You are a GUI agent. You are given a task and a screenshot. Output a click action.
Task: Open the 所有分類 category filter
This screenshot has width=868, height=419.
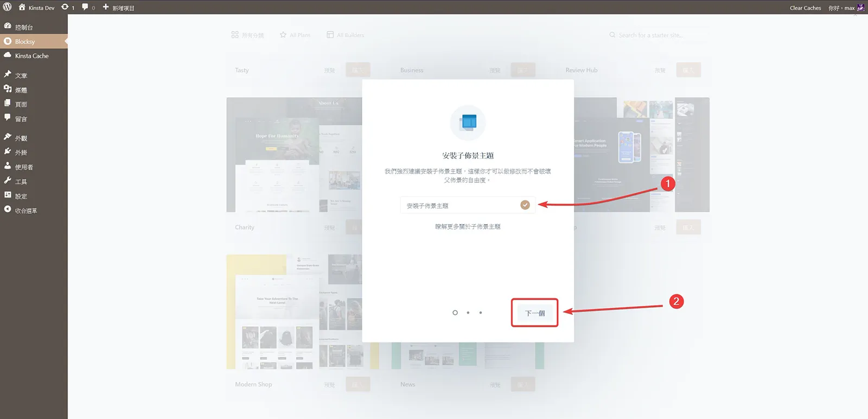click(247, 35)
